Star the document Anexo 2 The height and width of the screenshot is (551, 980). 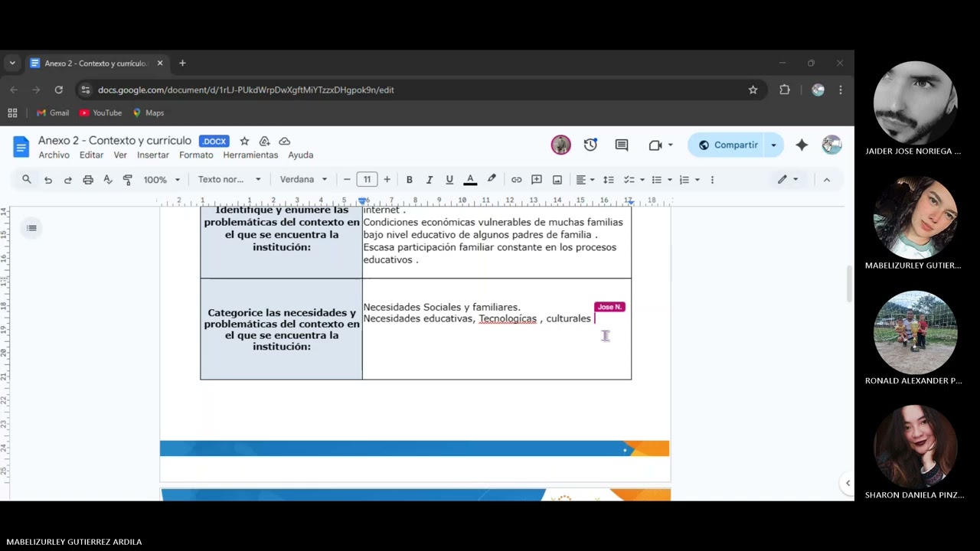244,141
